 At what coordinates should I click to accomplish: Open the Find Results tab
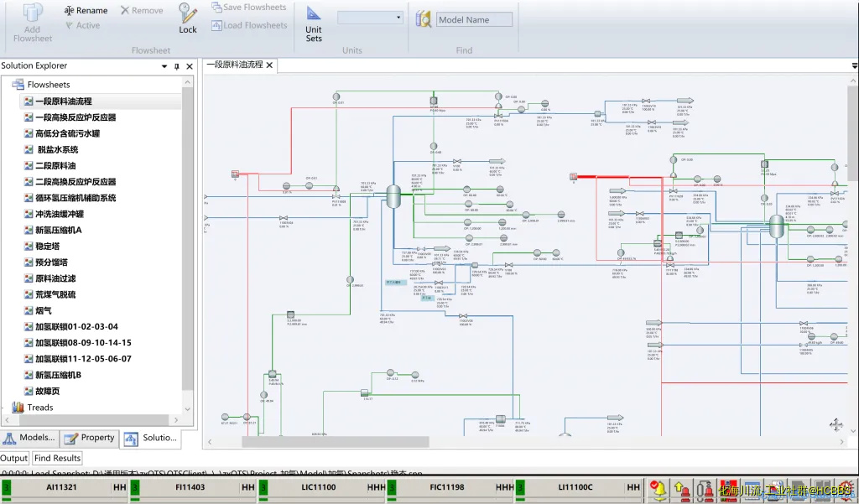point(57,458)
